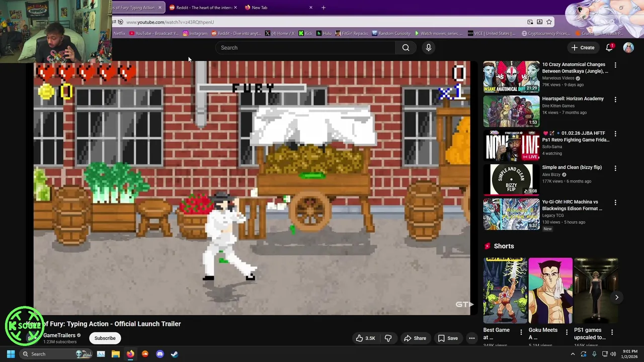
Task: Open the Netflix bookmark
Action: pyautogui.click(x=119, y=34)
